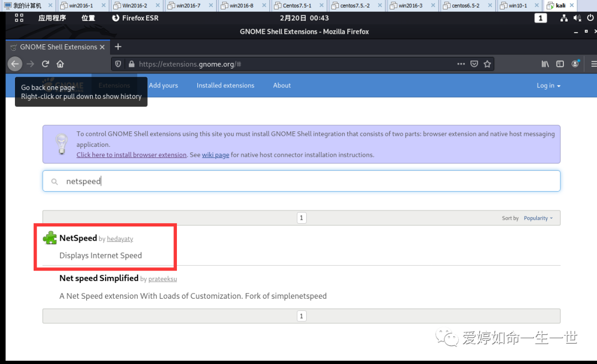Click the forward navigation arrow
597x364 pixels.
pos(30,64)
